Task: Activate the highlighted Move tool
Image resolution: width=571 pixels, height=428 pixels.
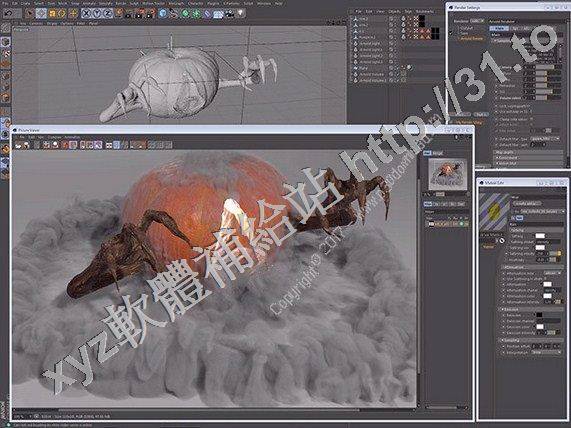Action: 41,13
